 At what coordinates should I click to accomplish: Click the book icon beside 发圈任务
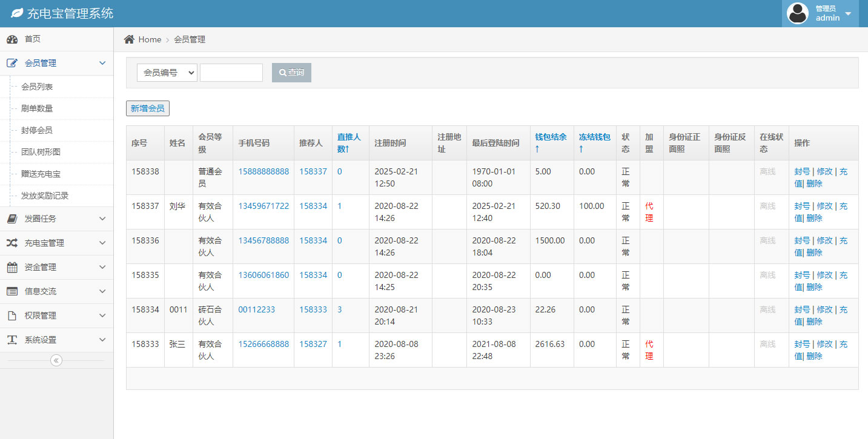(12, 219)
